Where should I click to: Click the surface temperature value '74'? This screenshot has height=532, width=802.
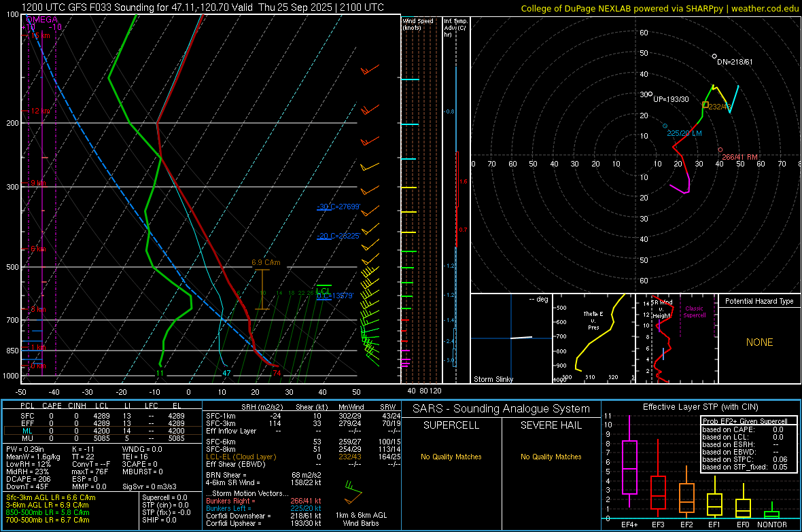[x=277, y=373]
